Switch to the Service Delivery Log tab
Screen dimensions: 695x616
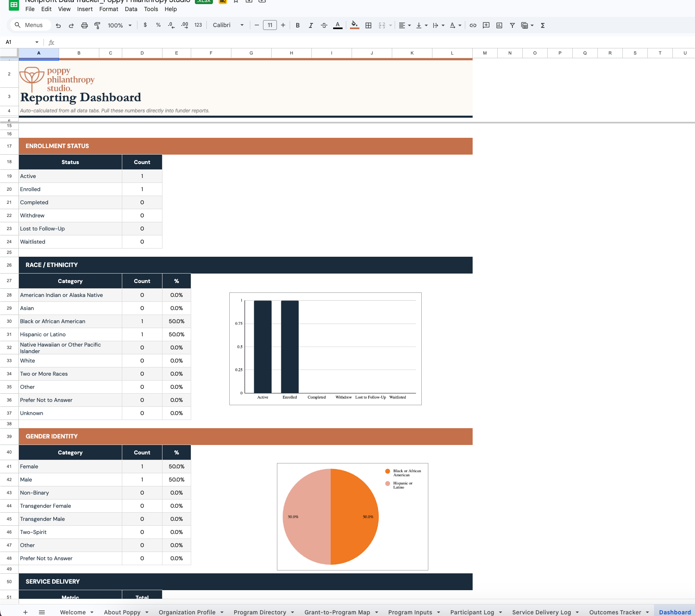(x=542, y=612)
